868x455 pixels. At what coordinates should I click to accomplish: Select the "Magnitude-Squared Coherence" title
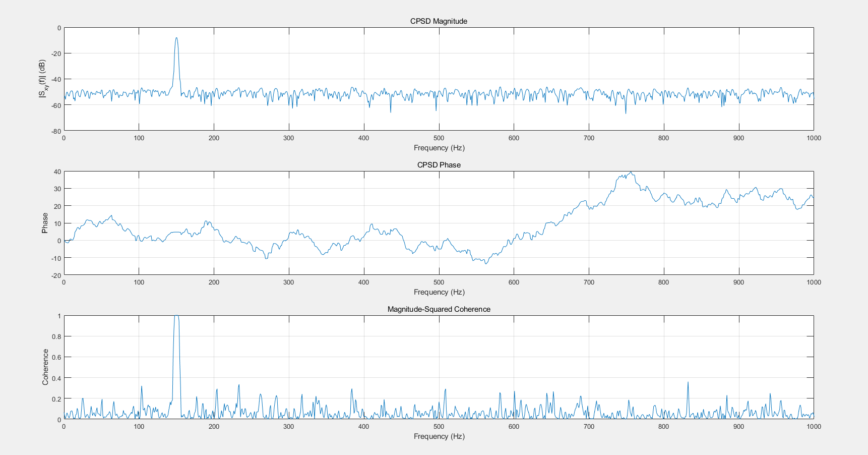439,309
